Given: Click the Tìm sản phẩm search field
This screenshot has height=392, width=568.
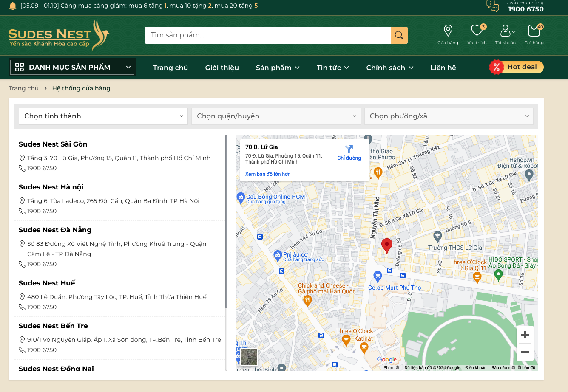Looking at the screenshot, I should [x=267, y=35].
